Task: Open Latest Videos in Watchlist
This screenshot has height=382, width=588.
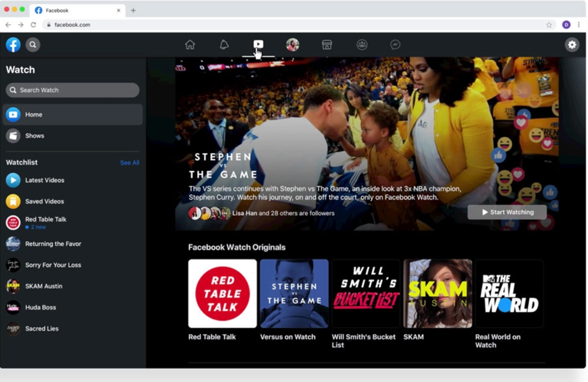Action: [x=72, y=180]
